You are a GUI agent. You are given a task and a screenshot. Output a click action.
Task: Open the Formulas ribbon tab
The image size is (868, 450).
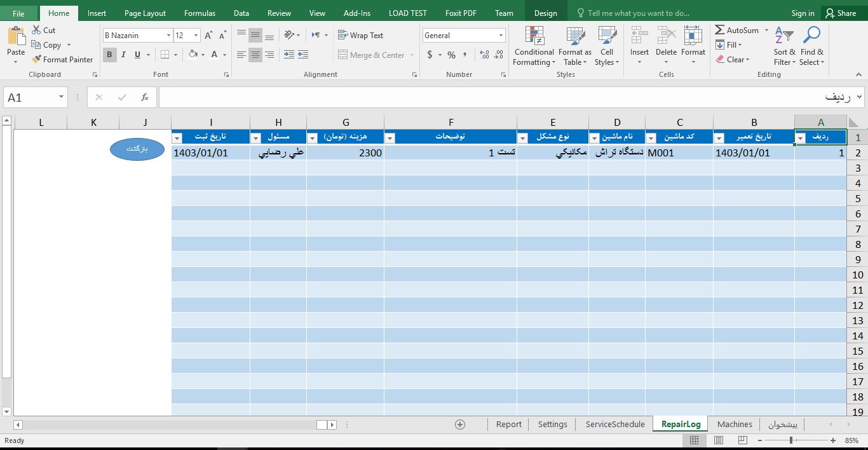click(x=200, y=13)
